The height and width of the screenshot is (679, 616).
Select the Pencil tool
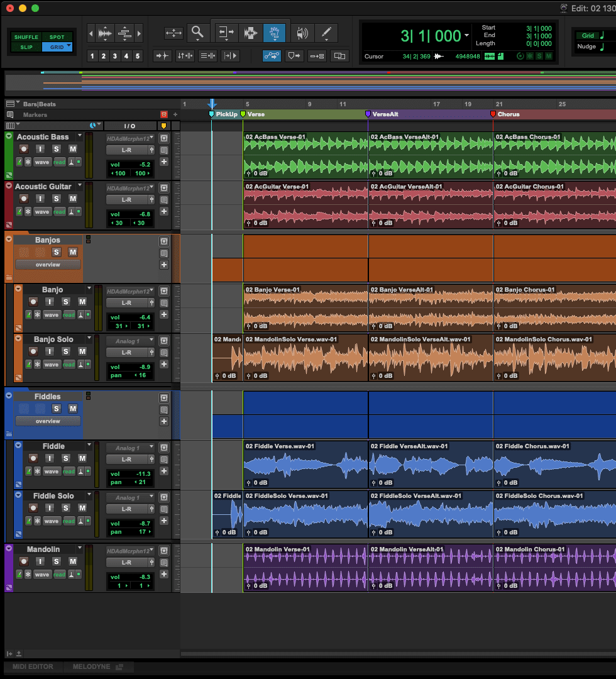point(326,33)
